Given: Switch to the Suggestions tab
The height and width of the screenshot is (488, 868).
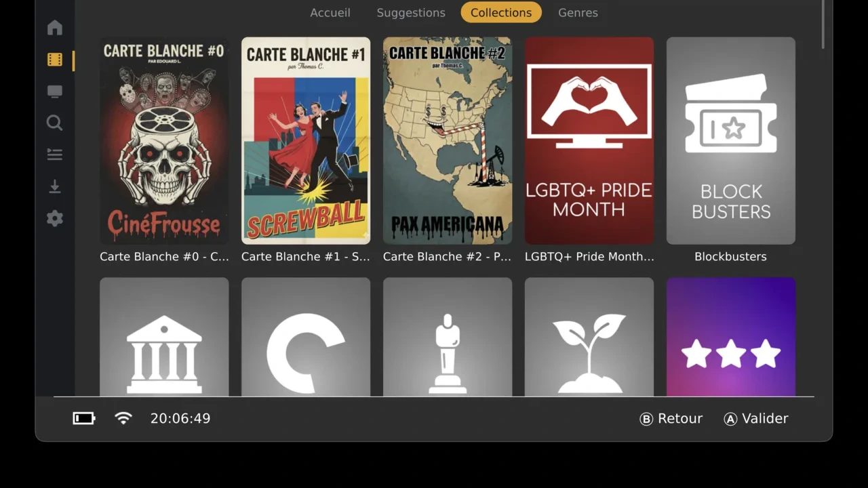Looking at the screenshot, I should pos(411,12).
